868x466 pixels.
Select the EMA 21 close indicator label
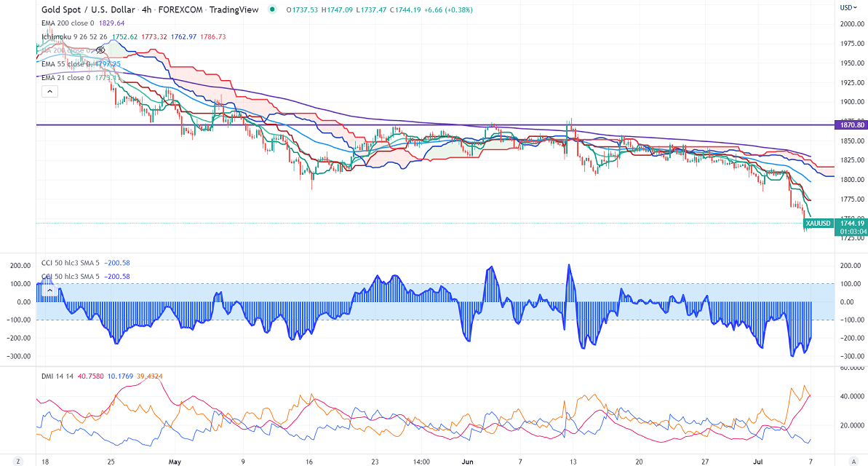65,78
